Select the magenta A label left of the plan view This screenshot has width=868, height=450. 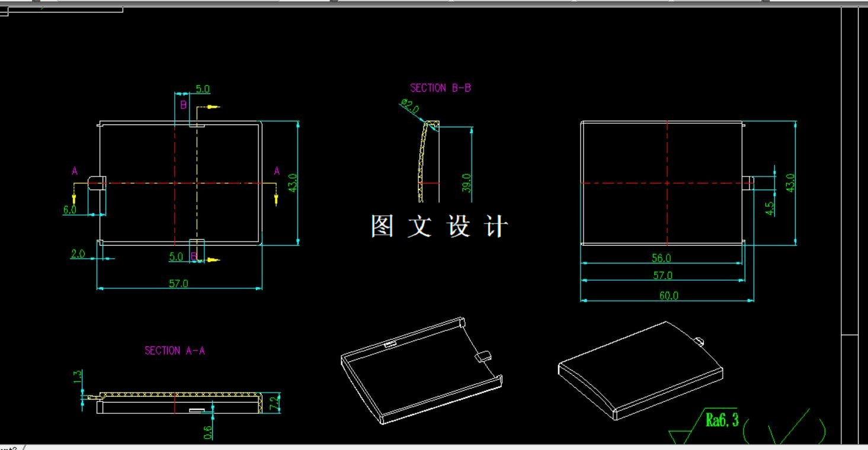click(x=75, y=171)
